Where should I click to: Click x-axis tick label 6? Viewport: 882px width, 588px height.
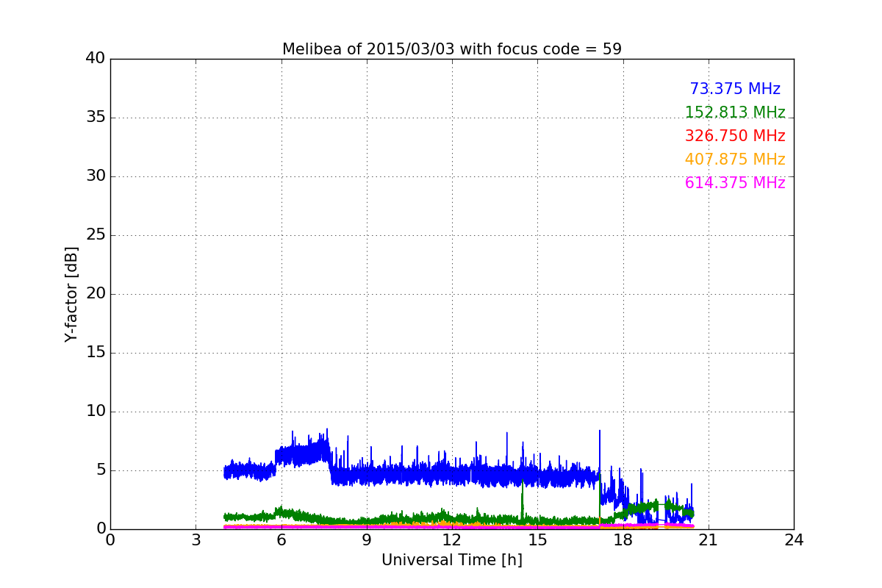click(x=282, y=540)
